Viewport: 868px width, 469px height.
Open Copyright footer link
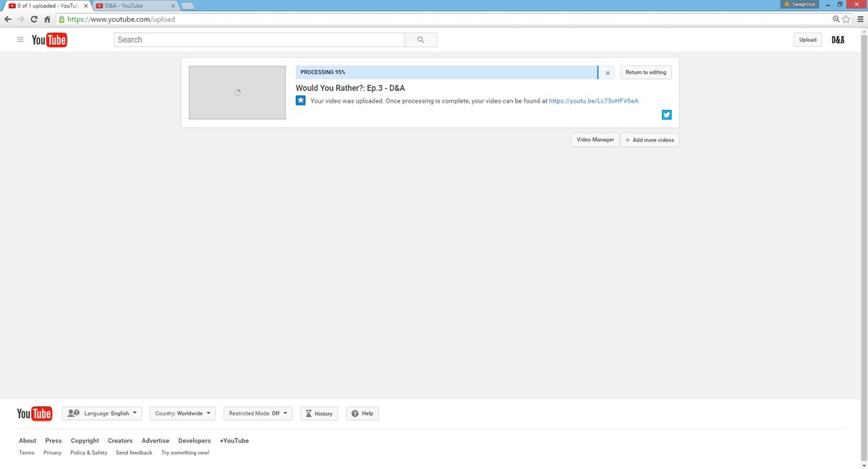pyautogui.click(x=85, y=441)
